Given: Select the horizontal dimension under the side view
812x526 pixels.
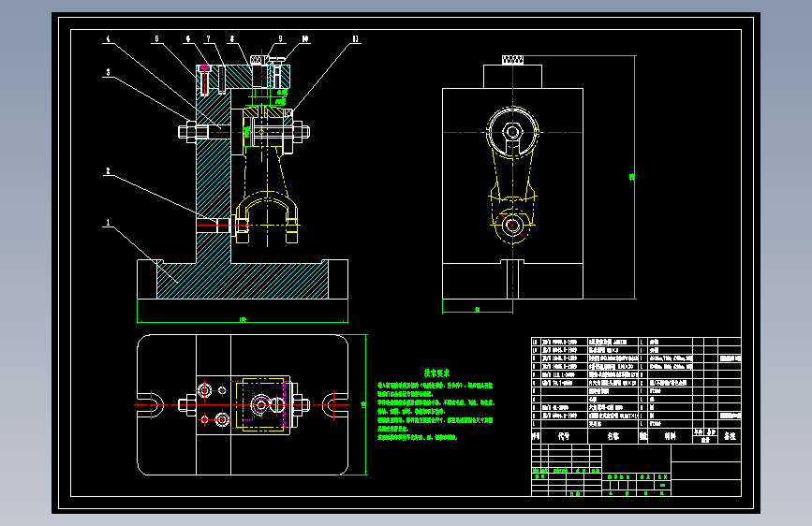Looking at the screenshot, I should pos(478,310).
